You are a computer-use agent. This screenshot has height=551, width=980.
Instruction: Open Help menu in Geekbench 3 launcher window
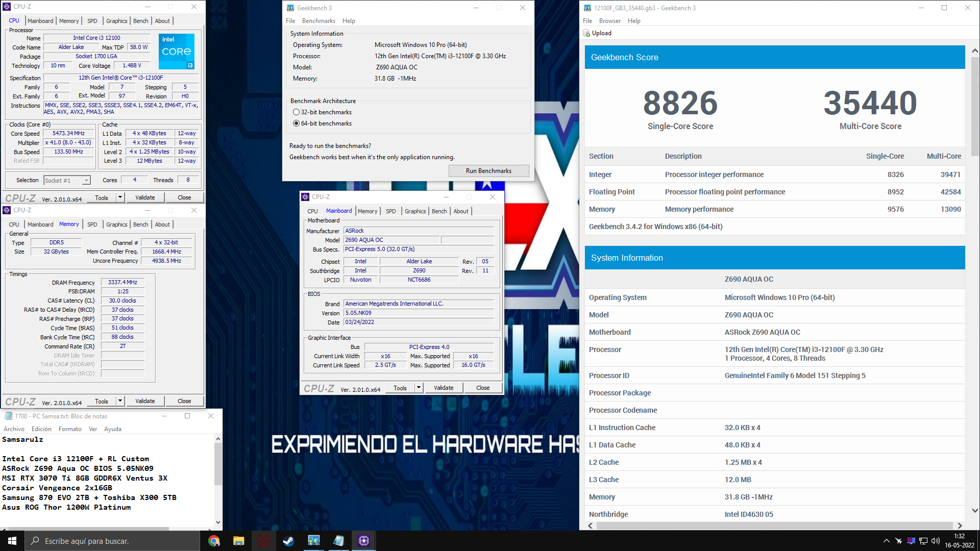click(349, 21)
